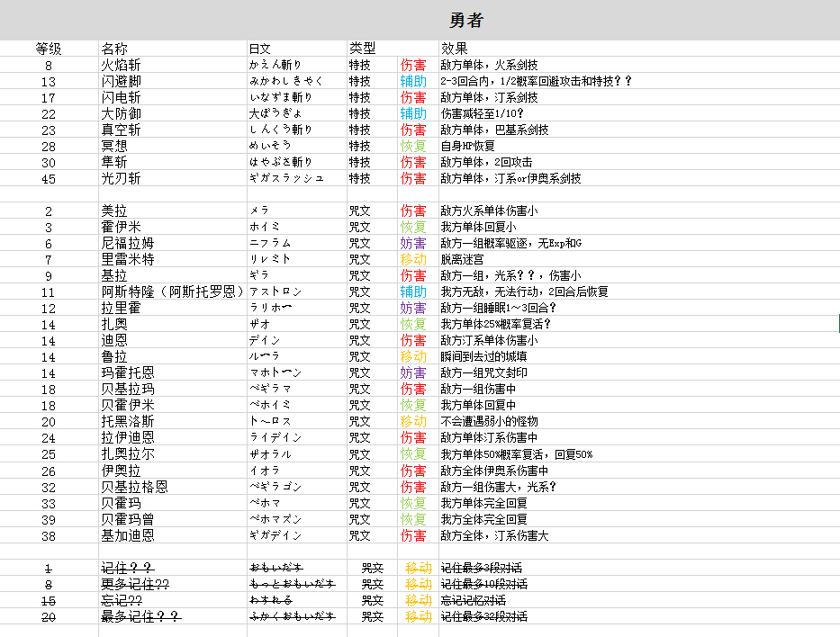Select the Japanese cell メラ

click(x=259, y=211)
